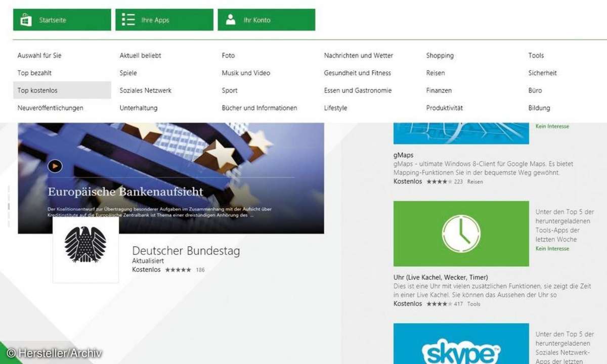Open the Finanzen category

(x=439, y=90)
